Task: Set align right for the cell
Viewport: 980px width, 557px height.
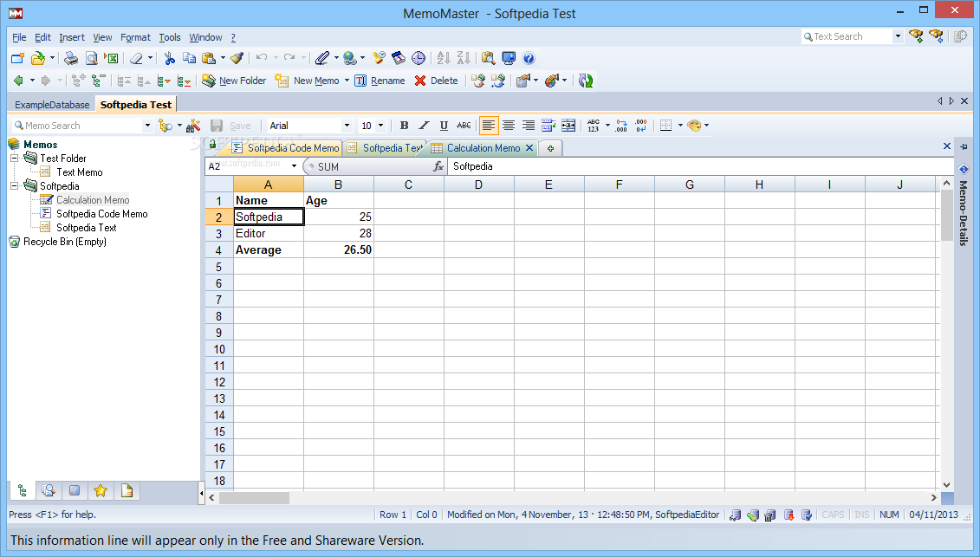Action: click(x=529, y=126)
